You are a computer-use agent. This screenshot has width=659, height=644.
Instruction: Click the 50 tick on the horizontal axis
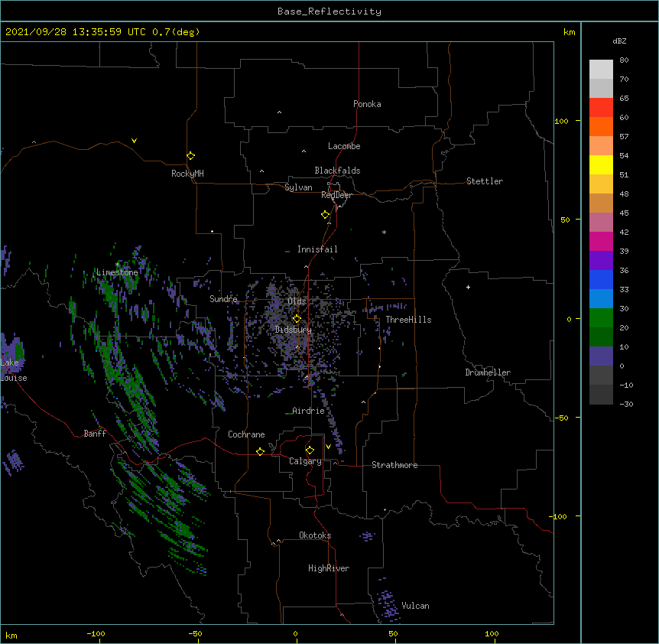coord(393,633)
